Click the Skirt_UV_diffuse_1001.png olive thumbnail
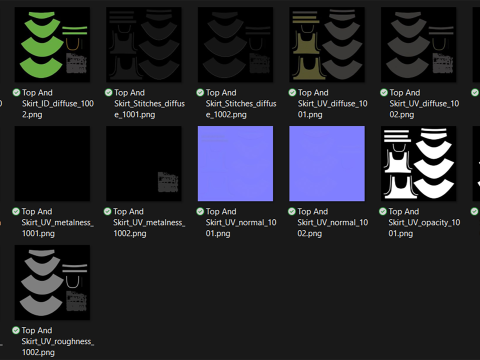The height and width of the screenshot is (360, 480). [327, 45]
